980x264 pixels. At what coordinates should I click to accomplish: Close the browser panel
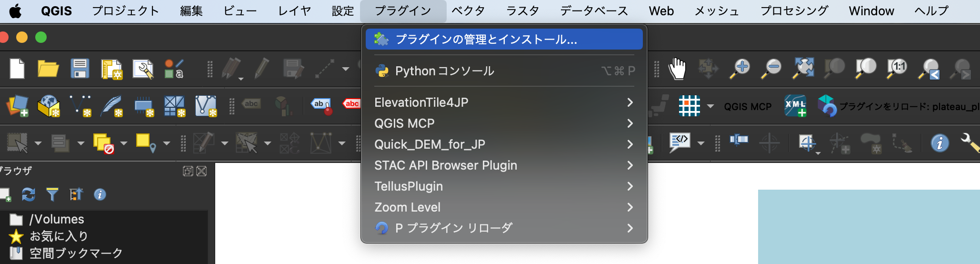click(x=201, y=171)
